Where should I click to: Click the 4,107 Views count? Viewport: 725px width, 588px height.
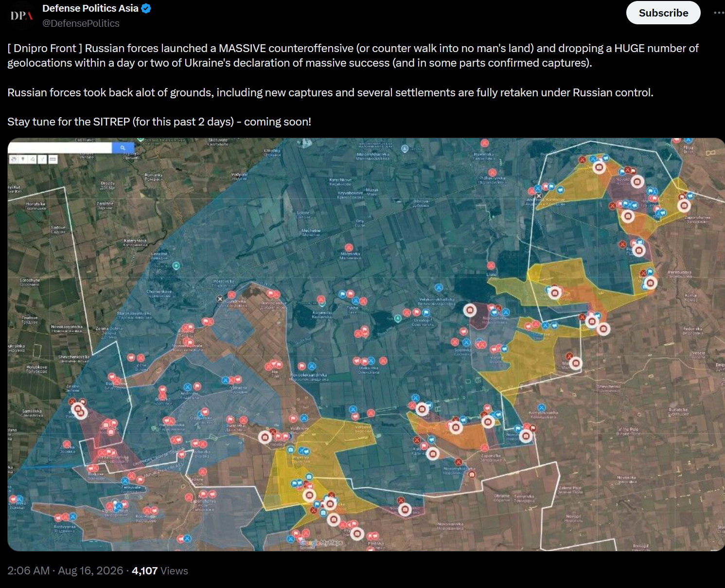pyautogui.click(x=160, y=570)
